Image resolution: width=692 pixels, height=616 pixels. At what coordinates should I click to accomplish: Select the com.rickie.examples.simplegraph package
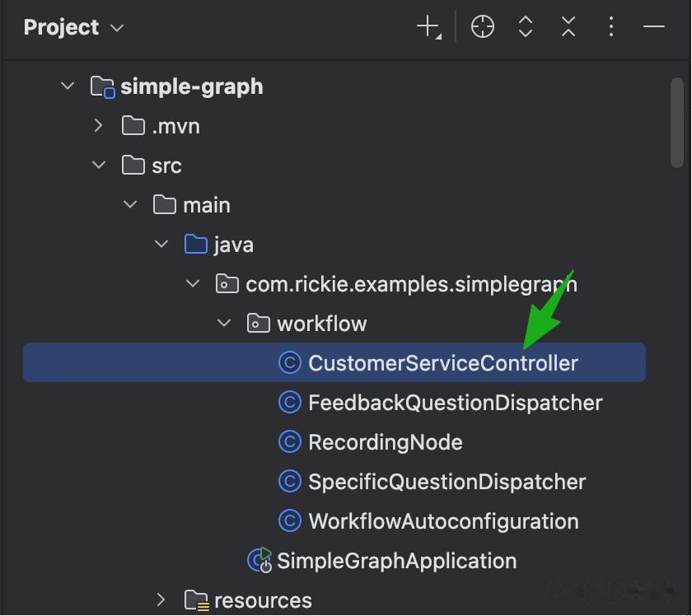click(410, 284)
